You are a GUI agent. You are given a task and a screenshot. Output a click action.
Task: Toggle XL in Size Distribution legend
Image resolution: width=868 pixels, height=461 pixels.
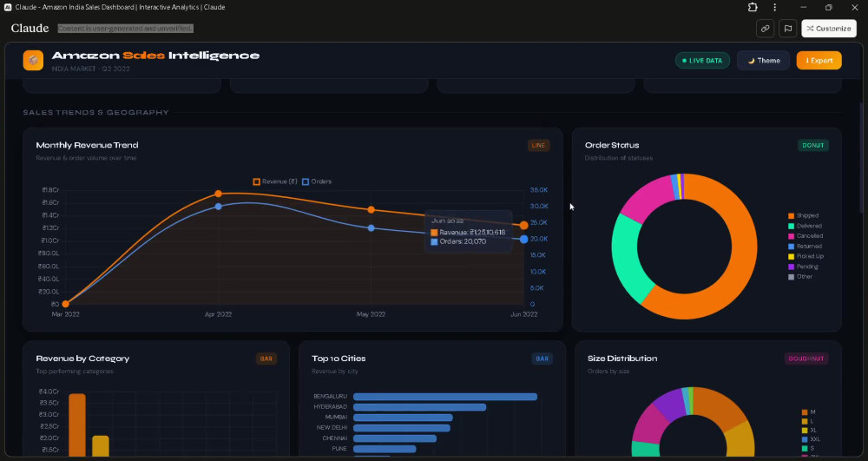pos(809,430)
